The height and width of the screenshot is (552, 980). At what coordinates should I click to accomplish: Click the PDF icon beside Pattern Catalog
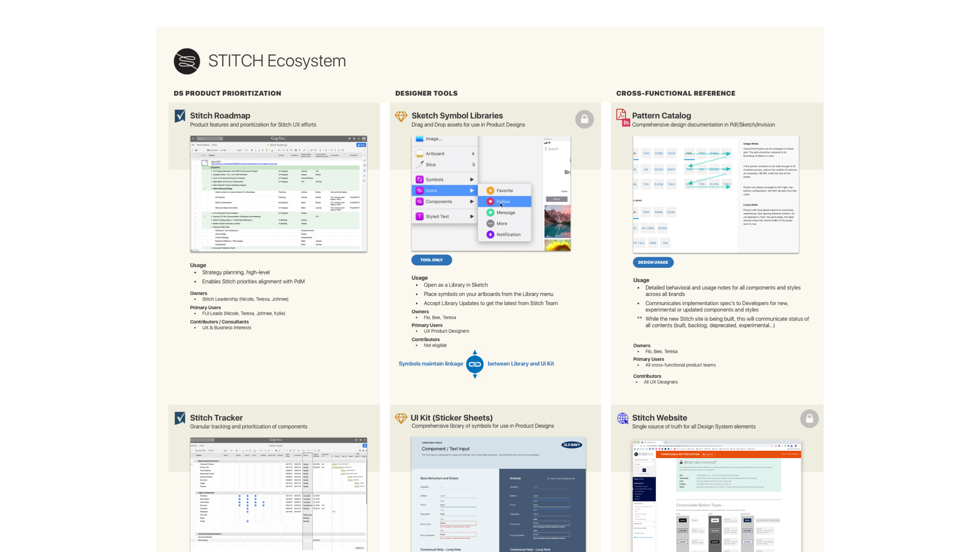pyautogui.click(x=621, y=114)
